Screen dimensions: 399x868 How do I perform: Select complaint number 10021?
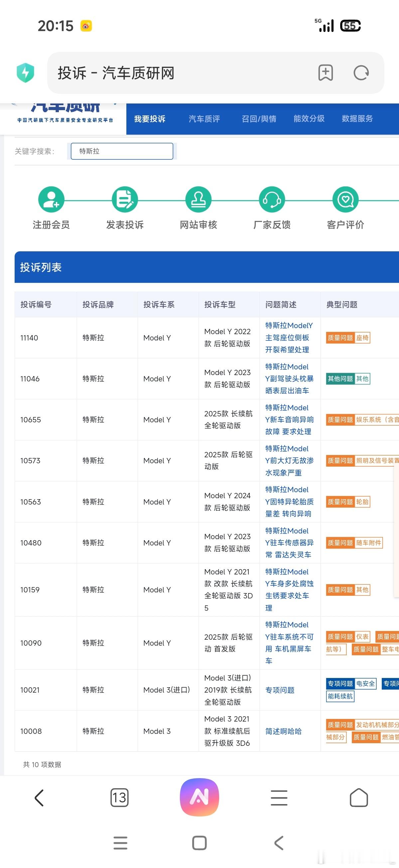coord(30,690)
